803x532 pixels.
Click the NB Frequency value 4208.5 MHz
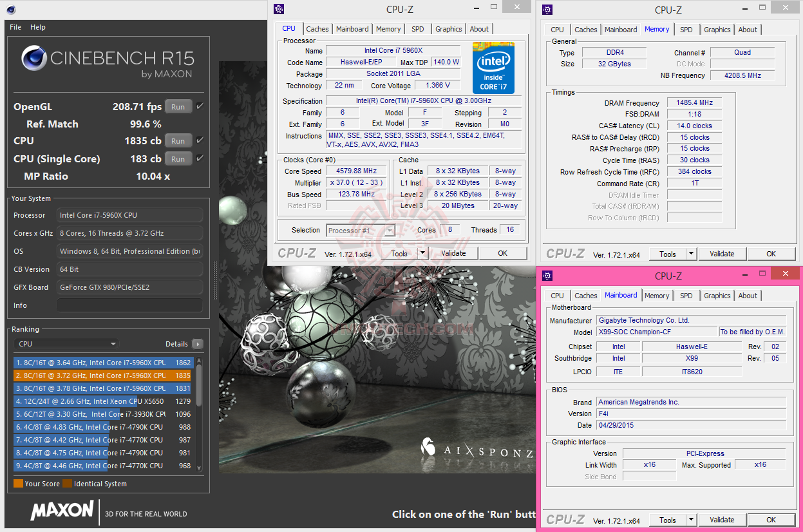click(x=742, y=75)
